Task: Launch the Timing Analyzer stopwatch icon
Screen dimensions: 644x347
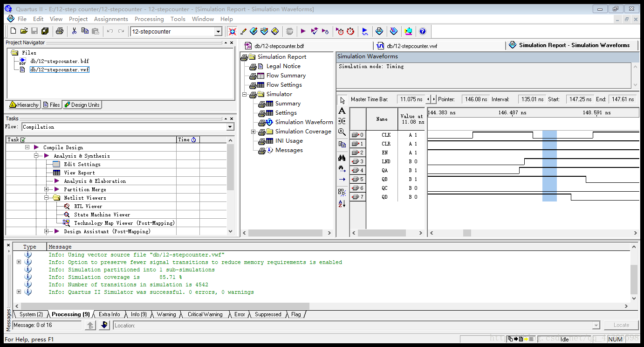Action: (x=350, y=31)
